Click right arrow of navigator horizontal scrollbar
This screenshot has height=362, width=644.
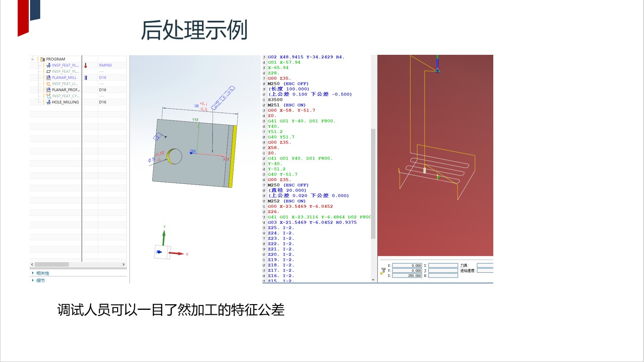(123, 264)
